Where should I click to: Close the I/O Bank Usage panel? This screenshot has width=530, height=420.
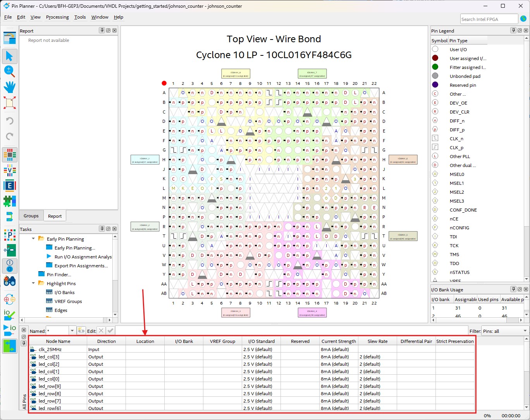(526, 289)
